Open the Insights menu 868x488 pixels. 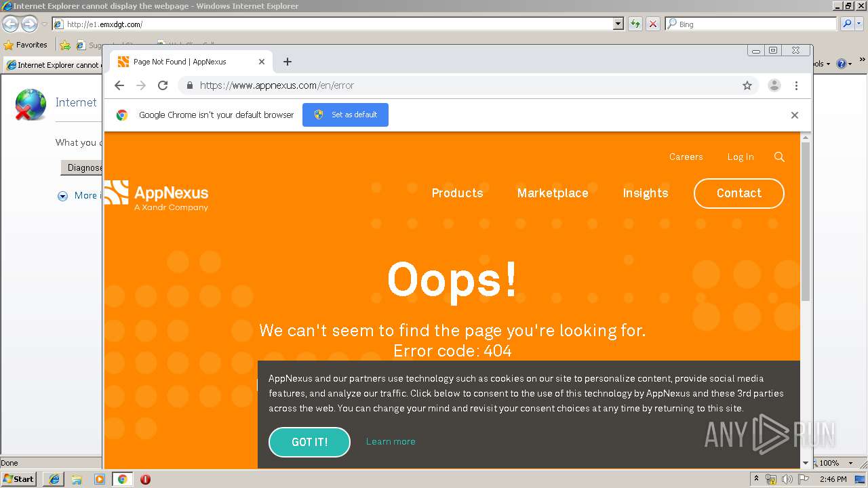tap(646, 193)
